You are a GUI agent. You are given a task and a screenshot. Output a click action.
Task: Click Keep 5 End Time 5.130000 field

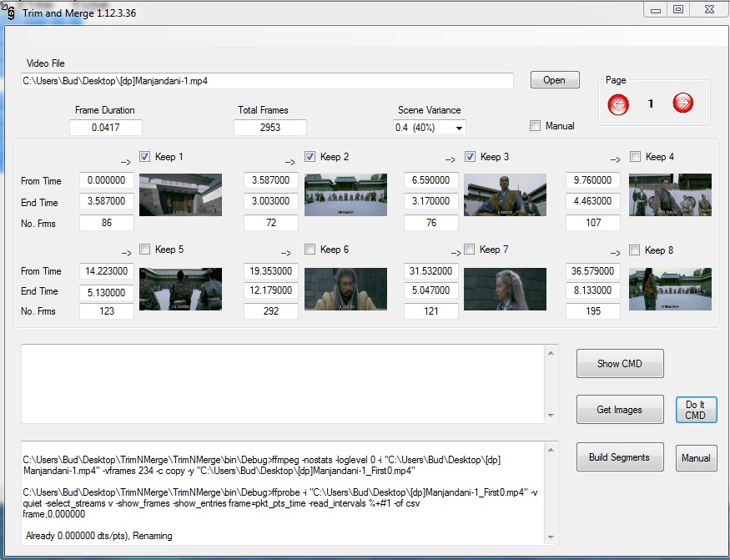coord(107,293)
